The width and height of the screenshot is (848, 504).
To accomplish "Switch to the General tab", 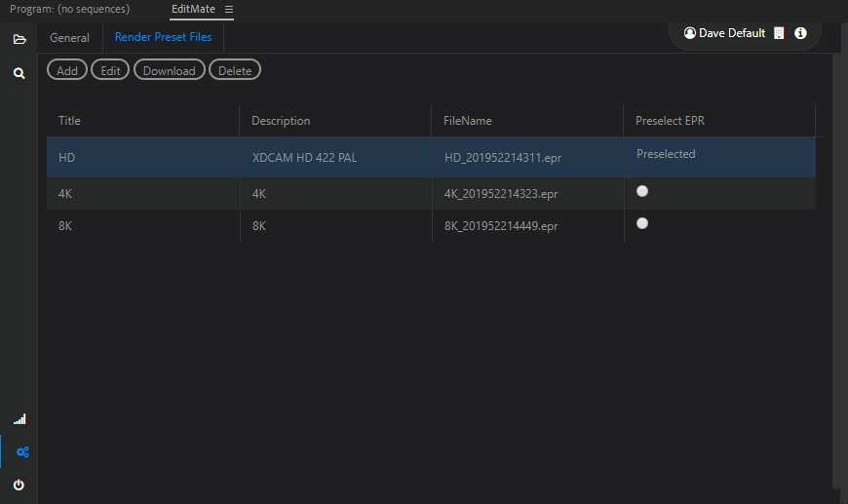I will pyautogui.click(x=70, y=38).
